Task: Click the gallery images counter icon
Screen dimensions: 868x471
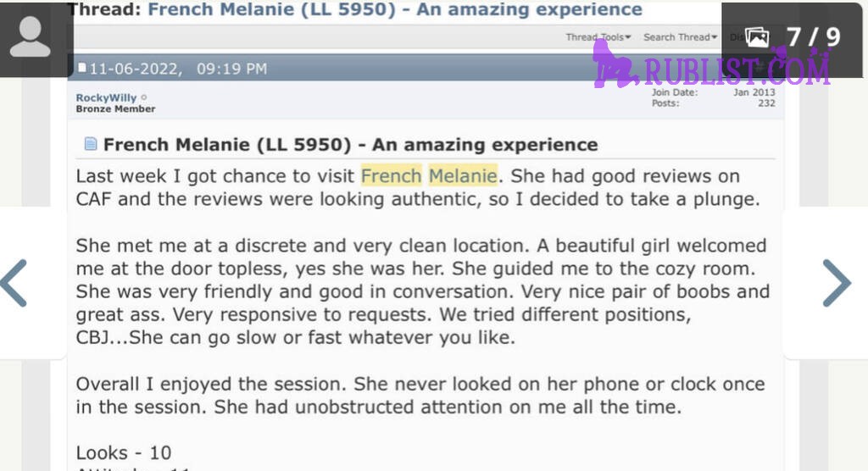Action: pos(757,37)
